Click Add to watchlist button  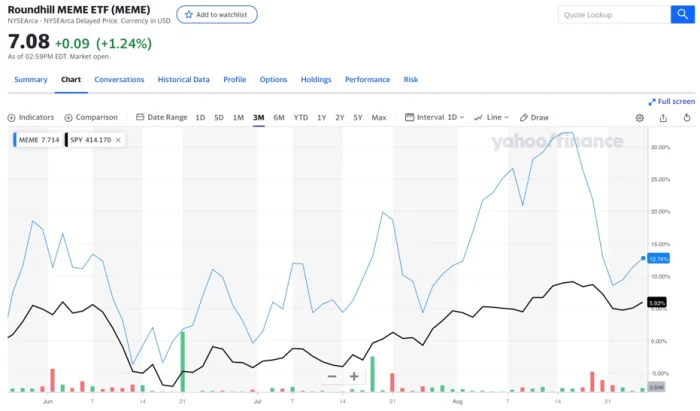217,15
